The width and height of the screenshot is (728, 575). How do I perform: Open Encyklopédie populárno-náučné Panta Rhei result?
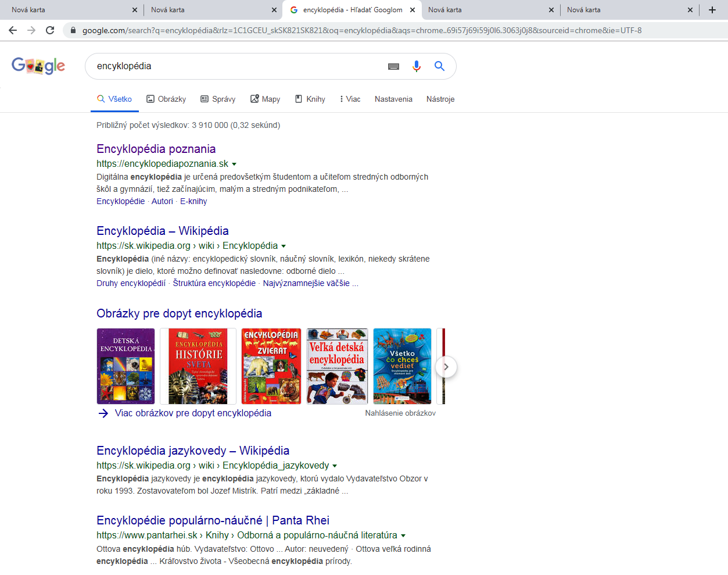(x=213, y=520)
